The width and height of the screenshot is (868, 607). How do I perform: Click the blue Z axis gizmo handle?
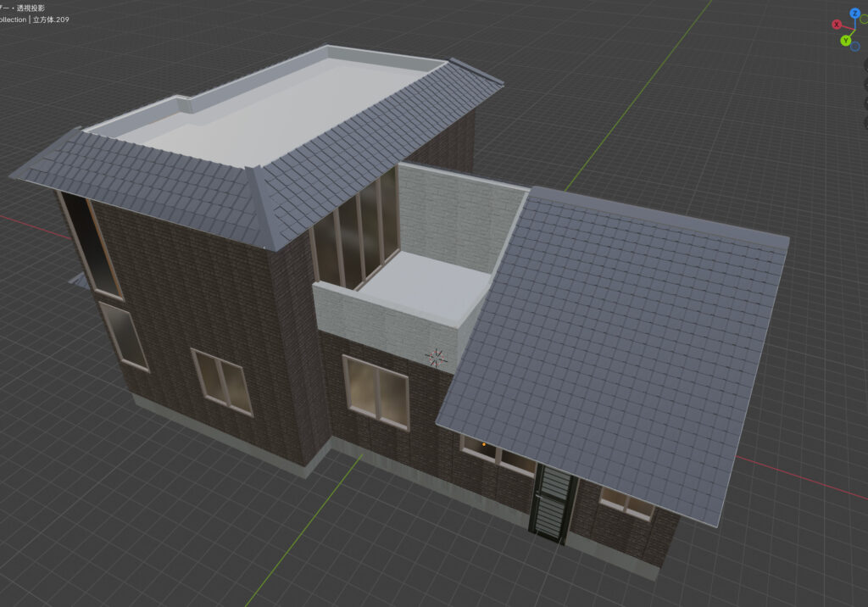click(854, 14)
